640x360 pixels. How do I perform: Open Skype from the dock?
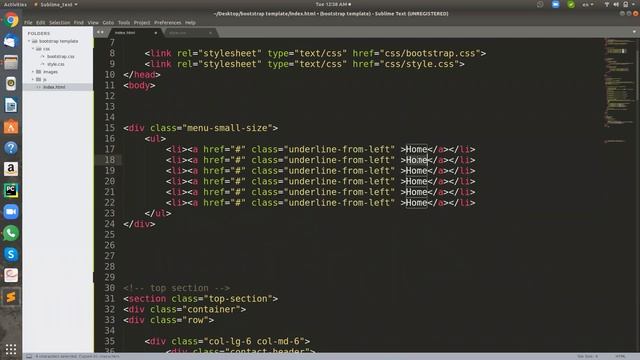(11, 254)
